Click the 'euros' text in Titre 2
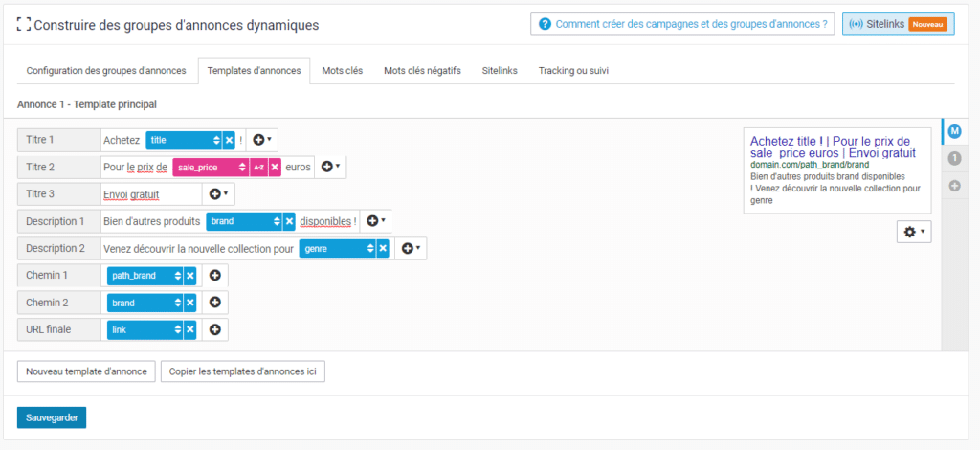The width and height of the screenshot is (980, 450). 298,168
